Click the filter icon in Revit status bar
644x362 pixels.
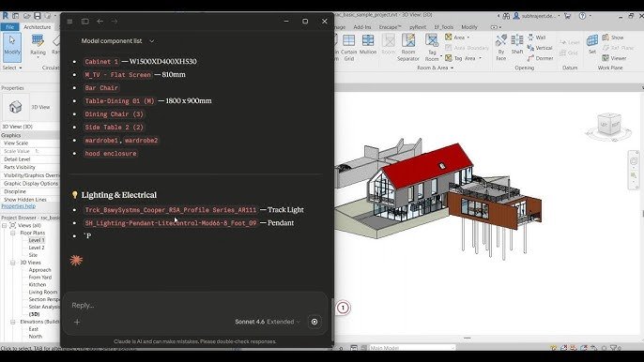click(614, 348)
